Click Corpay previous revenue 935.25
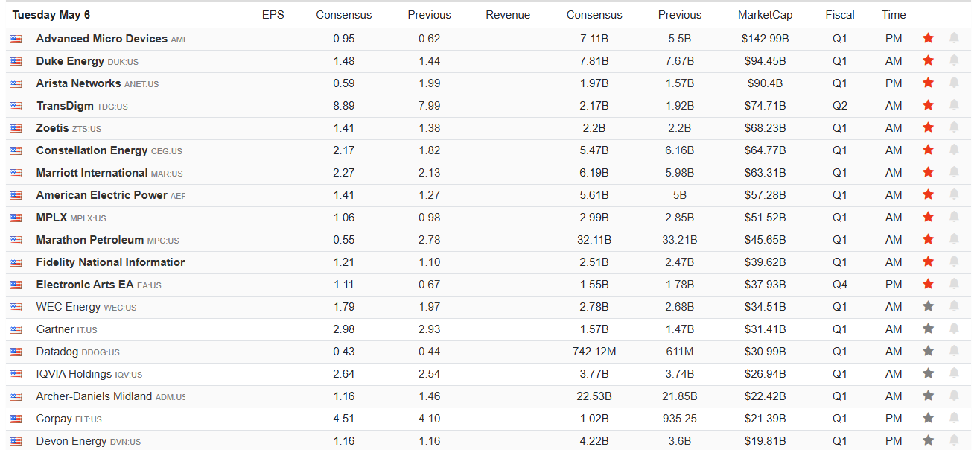The image size is (980, 450). (680, 419)
